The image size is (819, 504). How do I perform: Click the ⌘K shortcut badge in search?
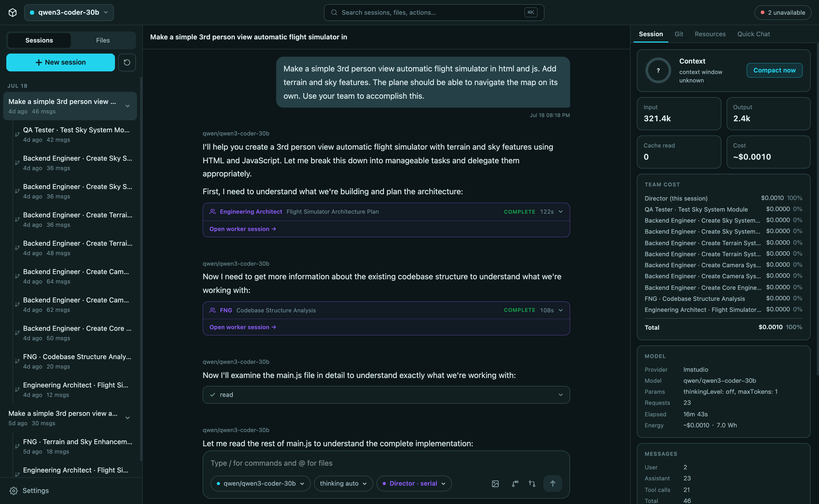(x=531, y=12)
